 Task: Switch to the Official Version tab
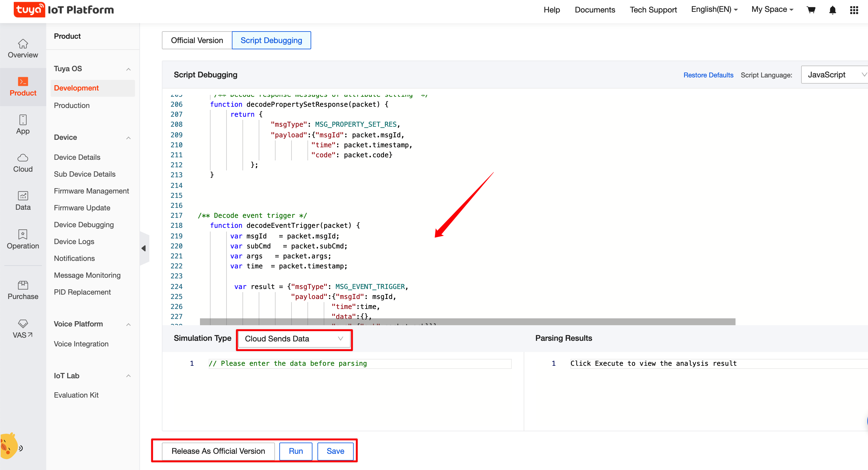(197, 40)
